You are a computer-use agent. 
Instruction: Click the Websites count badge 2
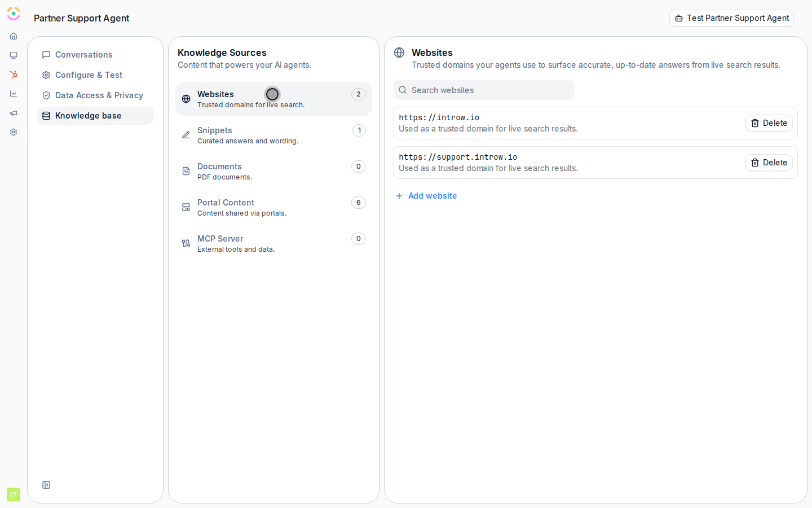click(359, 94)
